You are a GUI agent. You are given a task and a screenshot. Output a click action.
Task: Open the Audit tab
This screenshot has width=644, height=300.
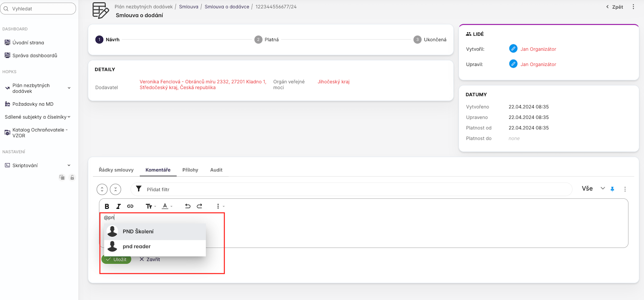216,170
